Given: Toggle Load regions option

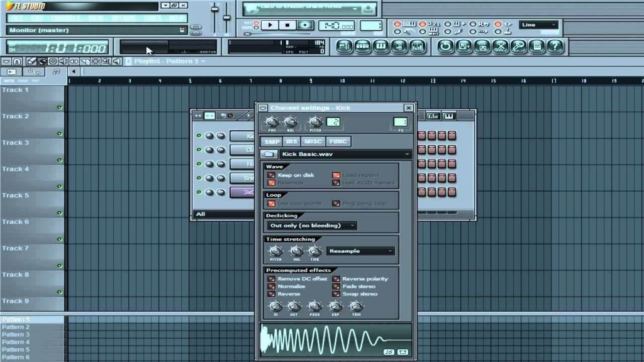Looking at the screenshot, I should tap(336, 175).
